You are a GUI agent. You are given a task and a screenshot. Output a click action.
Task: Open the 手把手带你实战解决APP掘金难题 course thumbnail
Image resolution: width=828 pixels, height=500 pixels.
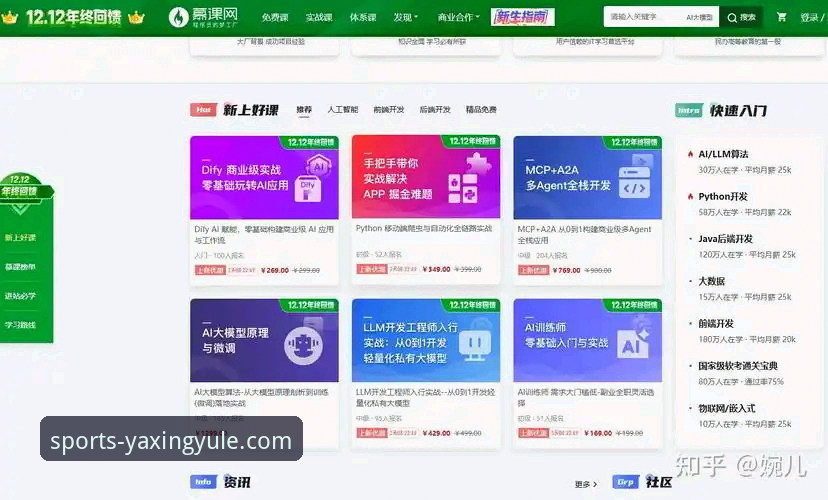426,176
